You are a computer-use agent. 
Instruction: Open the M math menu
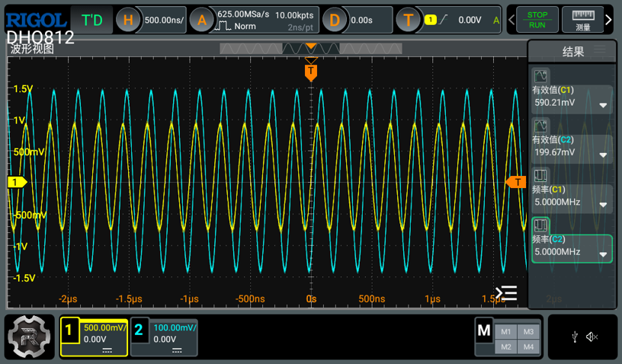coord(484,330)
